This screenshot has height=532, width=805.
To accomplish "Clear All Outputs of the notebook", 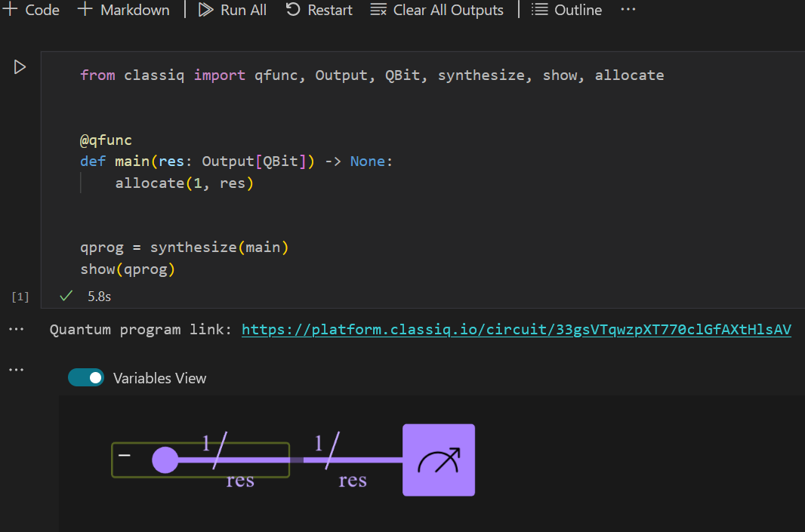I will (x=437, y=10).
